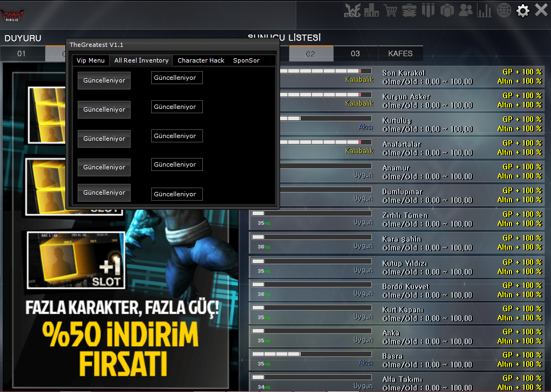Viewport: 551px width, 392px height.
Task: Select the Anka server
Action: coord(396,336)
